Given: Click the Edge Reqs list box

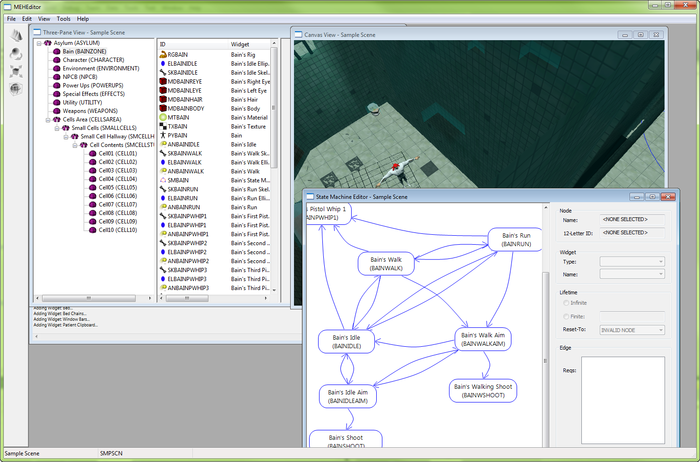Looking at the screenshot, I should pos(623,400).
